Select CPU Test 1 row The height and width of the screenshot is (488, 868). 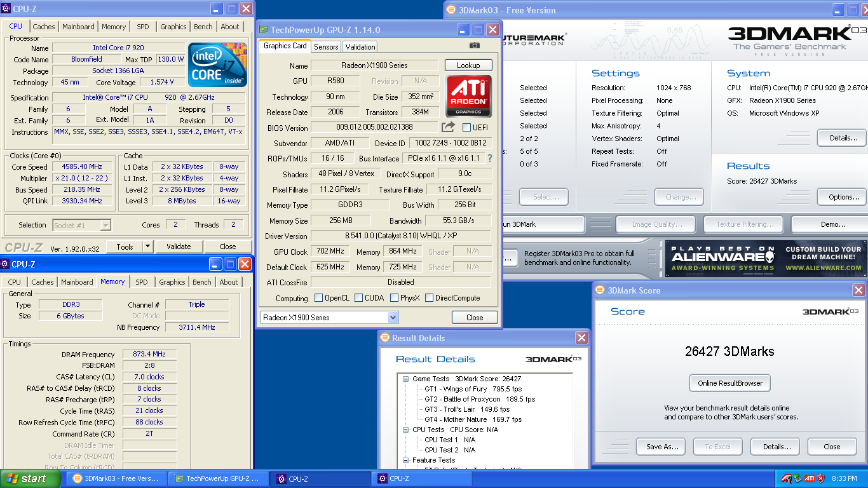coord(450,440)
